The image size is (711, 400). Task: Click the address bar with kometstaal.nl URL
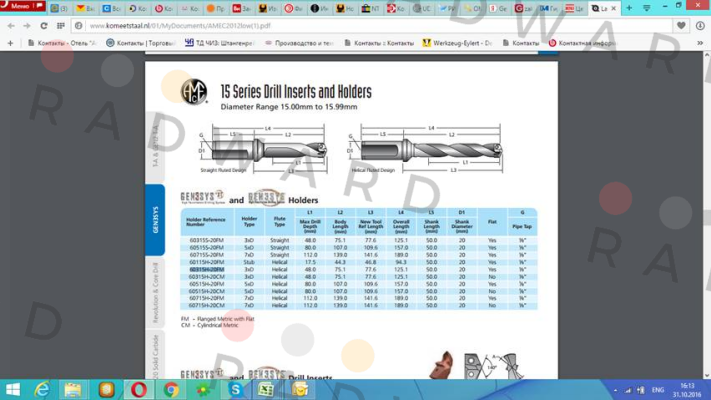(x=372, y=26)
